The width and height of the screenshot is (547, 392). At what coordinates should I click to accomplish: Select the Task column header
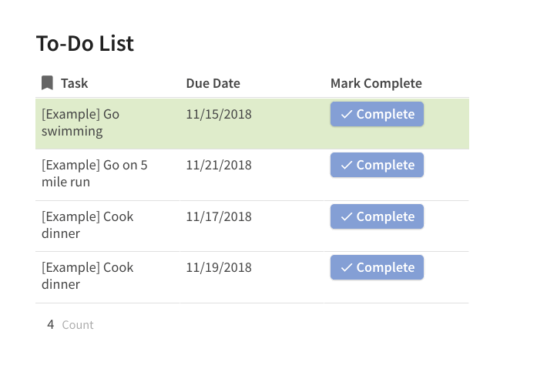pyautogui.click(x=75, y=83)
